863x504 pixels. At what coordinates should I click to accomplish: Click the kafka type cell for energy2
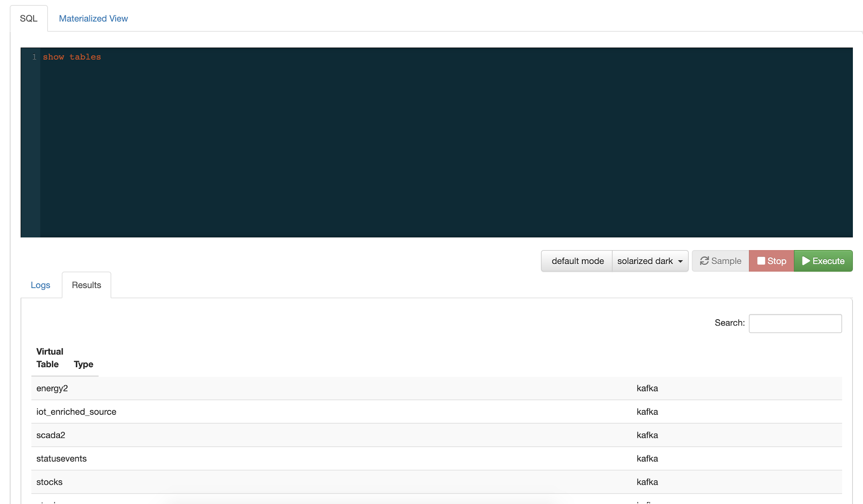[x=647, y=388]
